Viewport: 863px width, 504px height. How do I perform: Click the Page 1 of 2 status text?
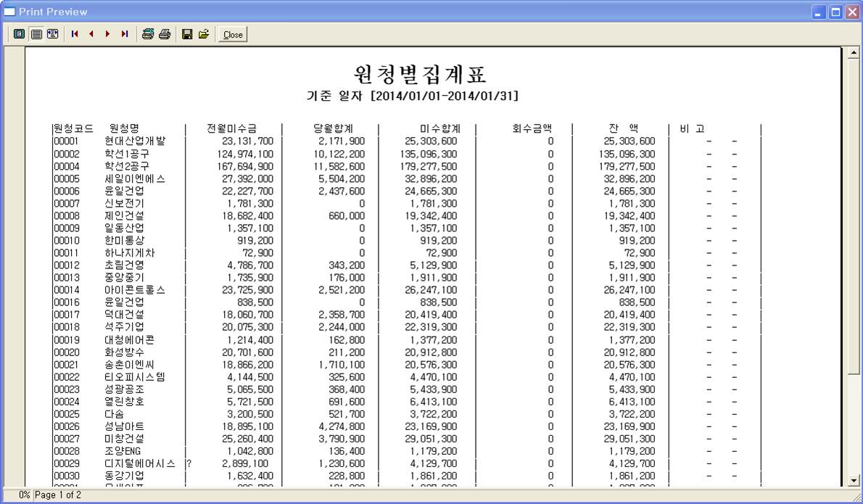click(58, 495)
